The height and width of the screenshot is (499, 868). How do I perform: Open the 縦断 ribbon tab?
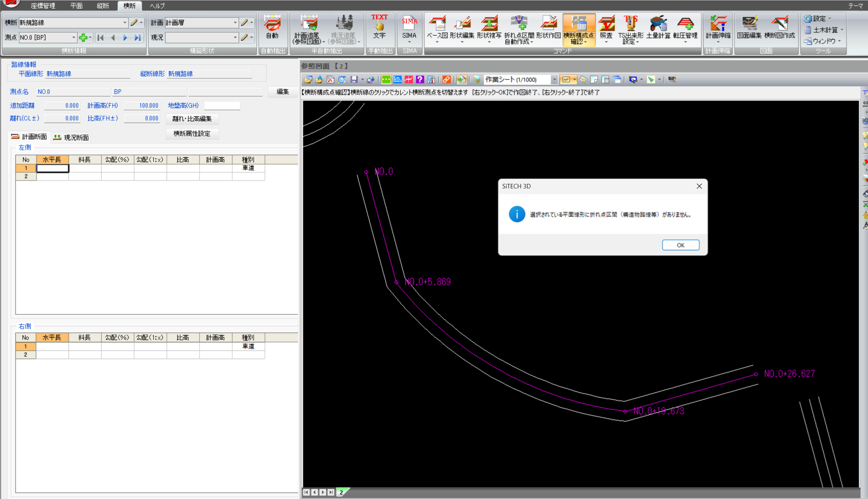103,6
